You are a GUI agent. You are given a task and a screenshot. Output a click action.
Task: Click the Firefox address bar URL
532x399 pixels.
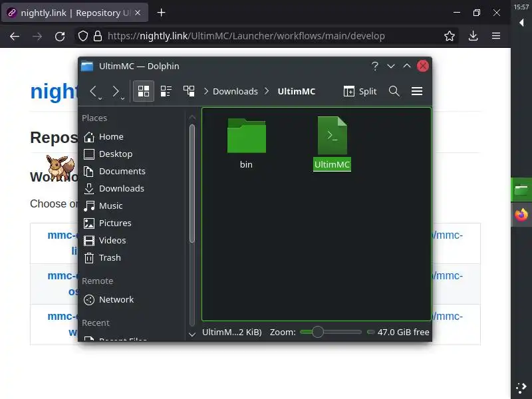(246, 36)
